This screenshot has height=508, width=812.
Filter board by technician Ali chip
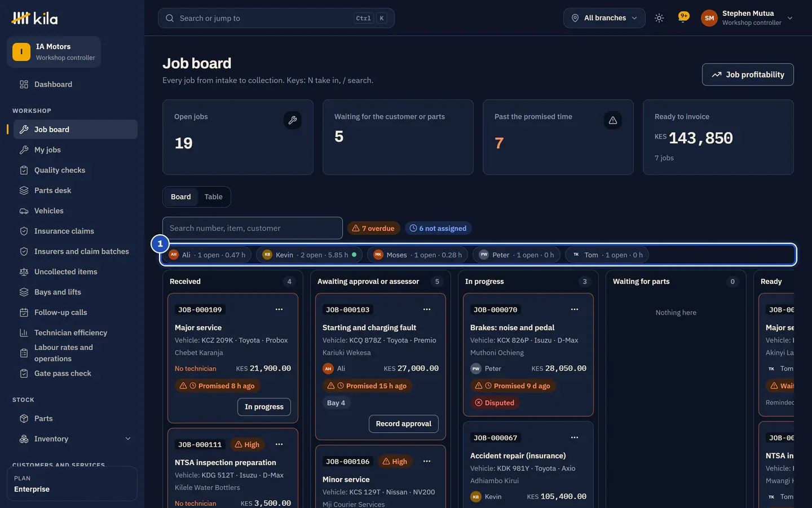(x=208, y=255)
